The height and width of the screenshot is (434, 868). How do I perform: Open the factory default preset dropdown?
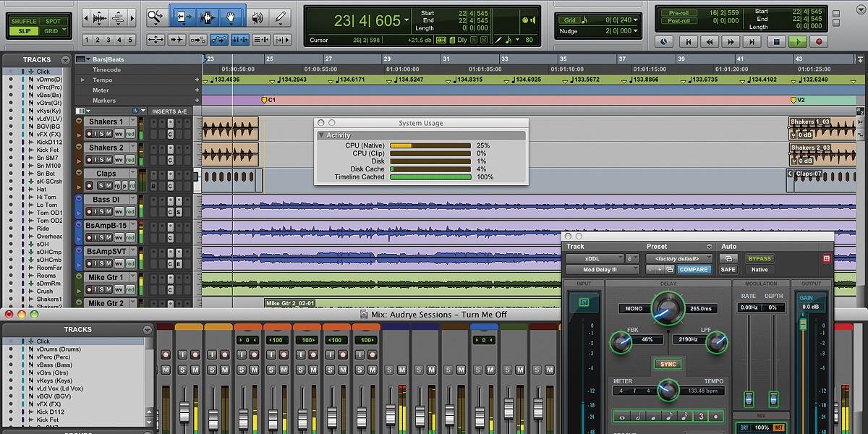(x=678, y=258)
